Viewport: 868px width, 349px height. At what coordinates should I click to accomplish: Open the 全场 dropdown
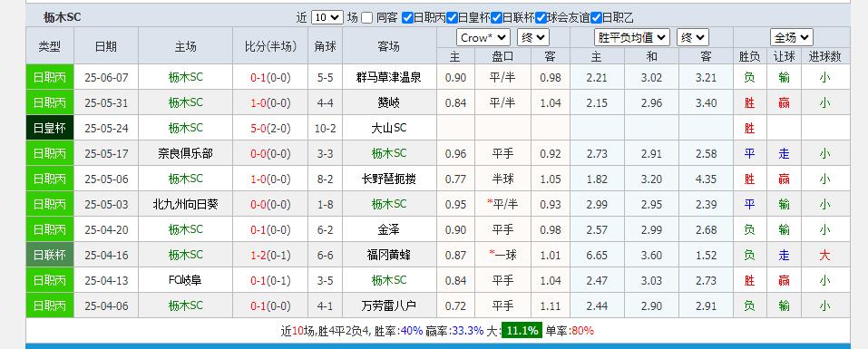tap(792, 37)
